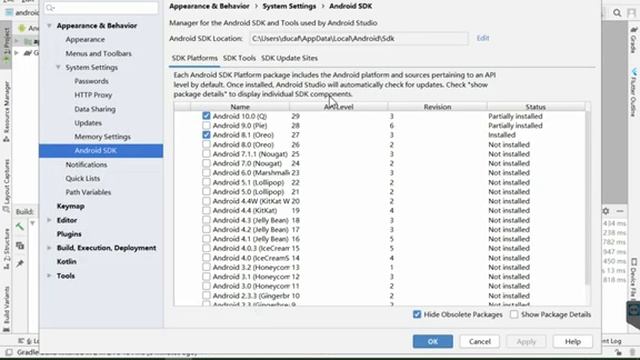Check the Android 7.1.1 (Nougat) checkbox

coord(206,154)
